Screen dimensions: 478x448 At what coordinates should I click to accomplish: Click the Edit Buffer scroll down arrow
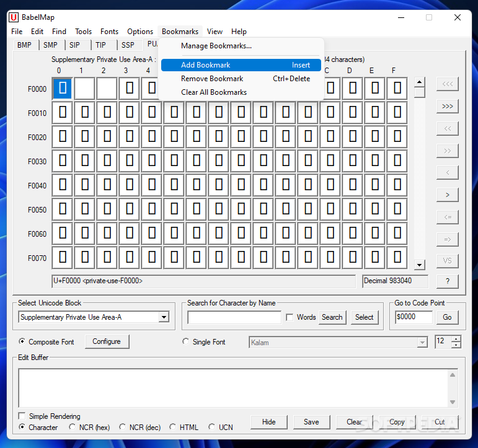(x=453, y=402)
